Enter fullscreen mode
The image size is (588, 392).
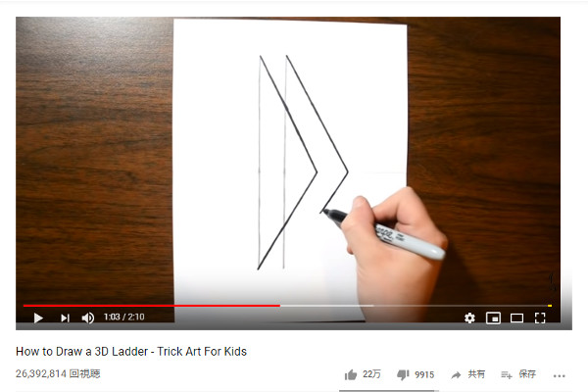(x=540, y=318)
